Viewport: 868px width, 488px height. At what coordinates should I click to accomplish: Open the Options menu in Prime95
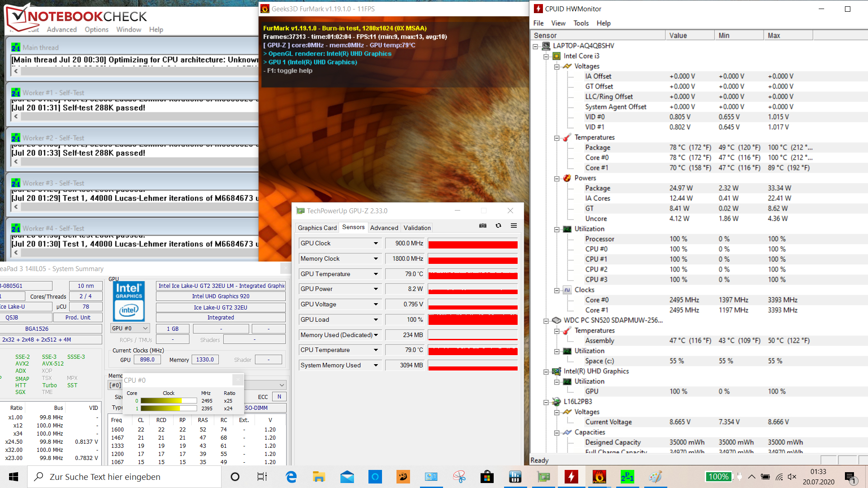(x=96, y=29)
